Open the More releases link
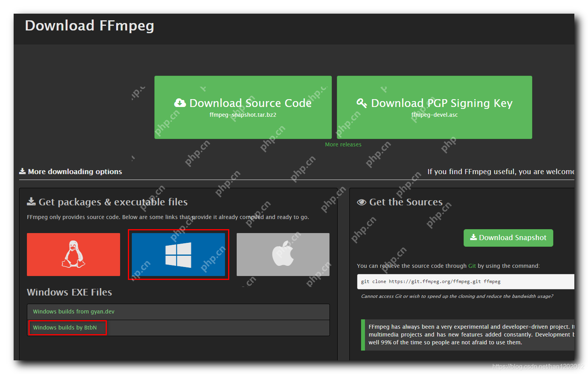Screen dimensions: 588x374 [x=343, y=144]
